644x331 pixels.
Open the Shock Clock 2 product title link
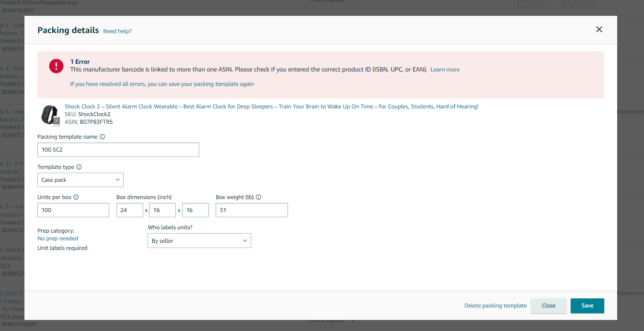point(272,106)
